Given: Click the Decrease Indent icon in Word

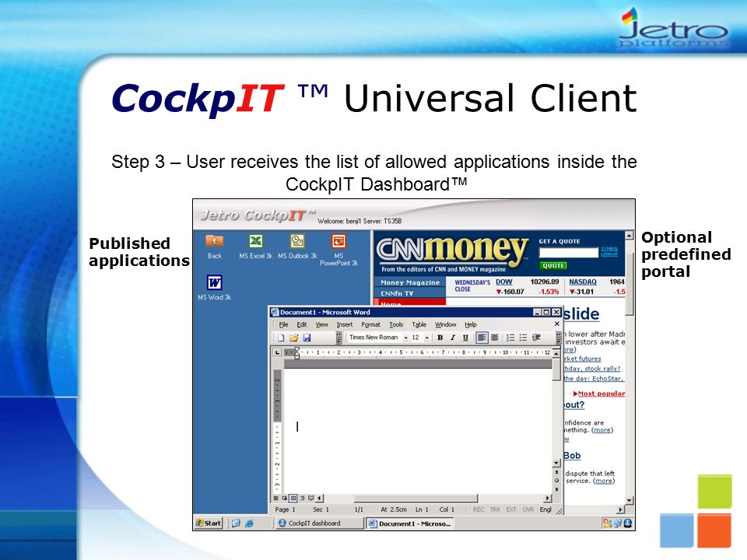Looking at the screenshot, I should (x=536, y=338).
